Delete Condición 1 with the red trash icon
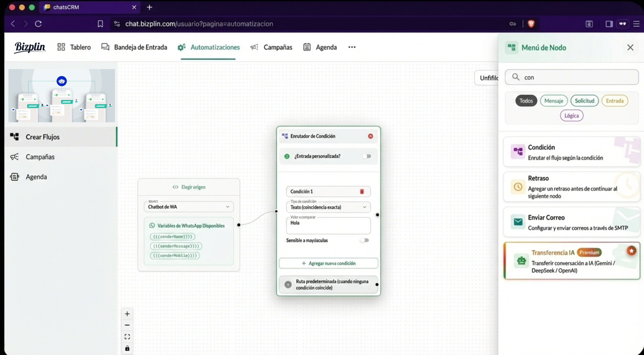Viewport: 644px width, 355px height. coord(362,192)
